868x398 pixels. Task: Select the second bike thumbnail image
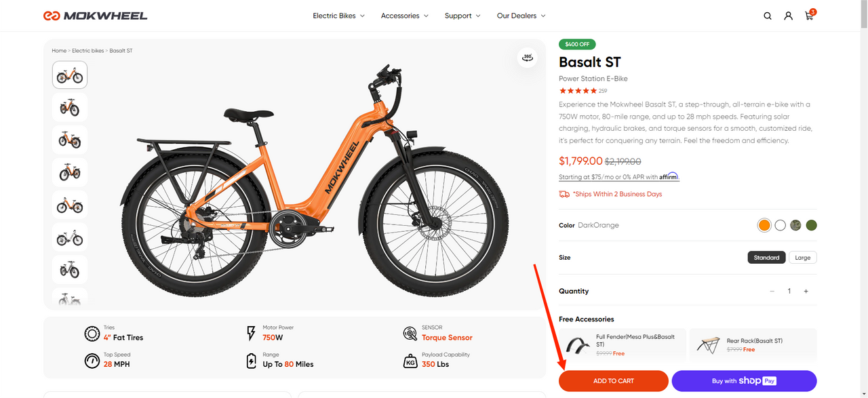(x=70, y=107)
